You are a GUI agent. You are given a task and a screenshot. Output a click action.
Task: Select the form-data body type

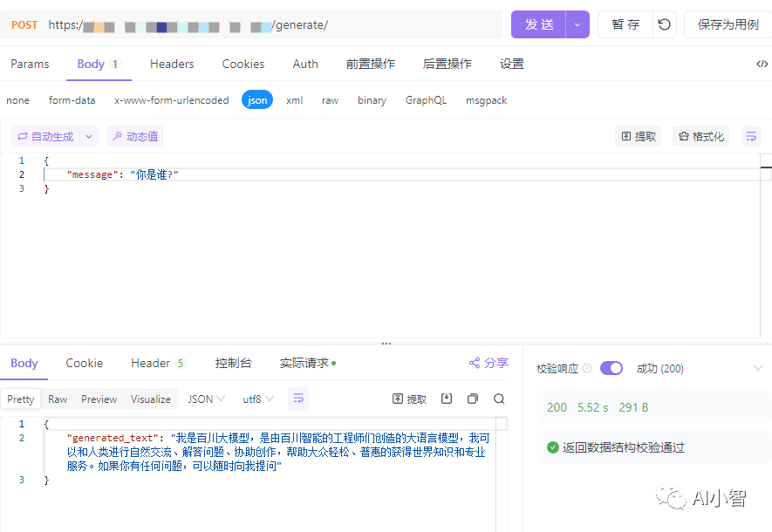72,100
